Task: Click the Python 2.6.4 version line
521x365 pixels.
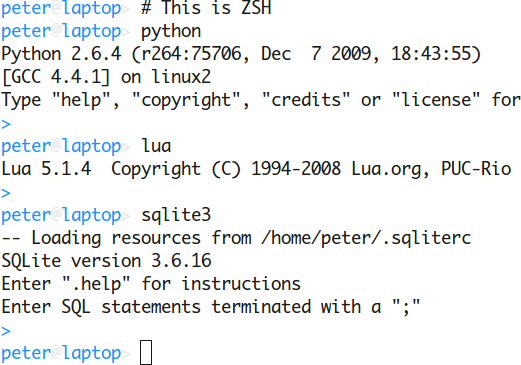Action: tap(241, 54)
